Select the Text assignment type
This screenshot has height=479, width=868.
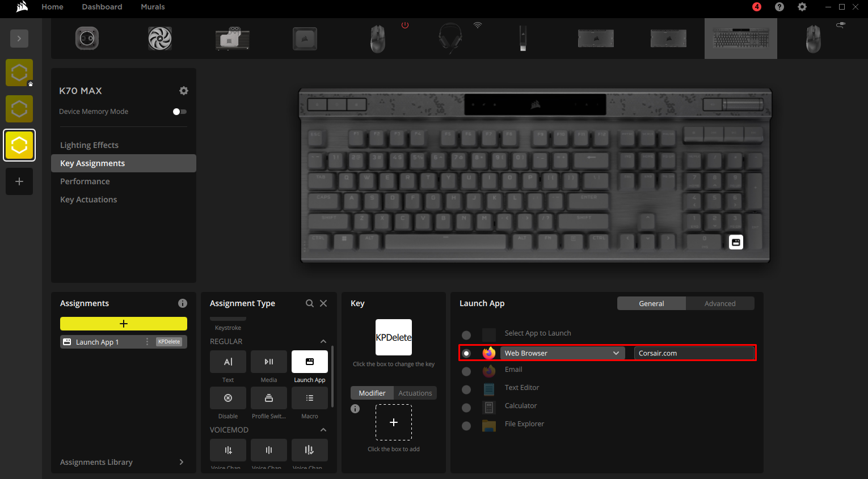coord(227,362)
